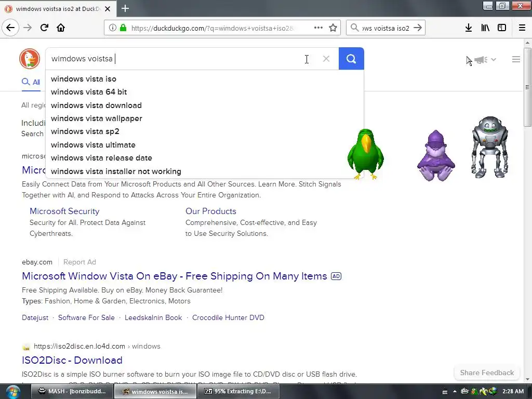532x399 pixels.
Task: Open the browser home page
Action: click(x=61, y=28)
